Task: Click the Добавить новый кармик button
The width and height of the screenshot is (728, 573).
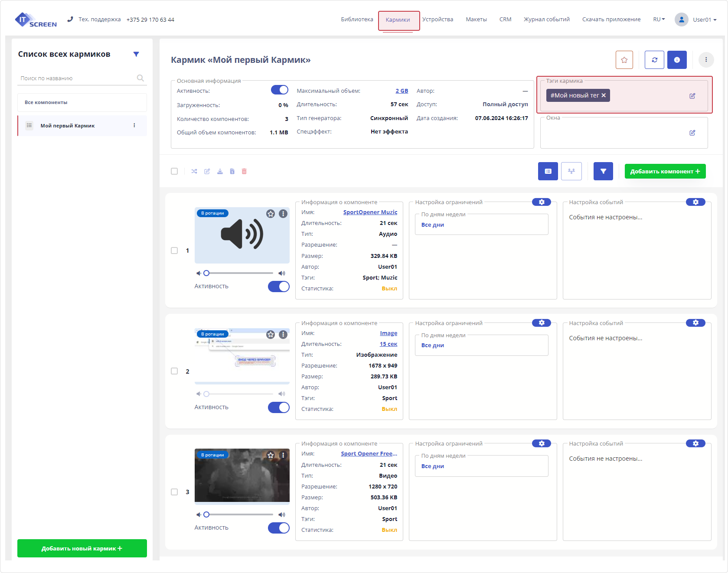Action: (82, 548)
